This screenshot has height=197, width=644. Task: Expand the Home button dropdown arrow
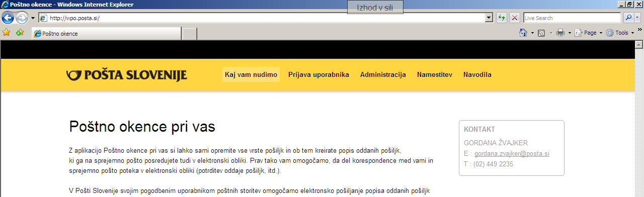click(x=532, y=33)
